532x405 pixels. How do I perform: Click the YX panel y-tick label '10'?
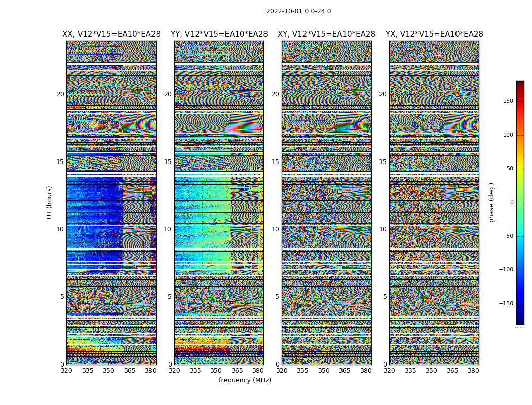click(x=383, y=229)
